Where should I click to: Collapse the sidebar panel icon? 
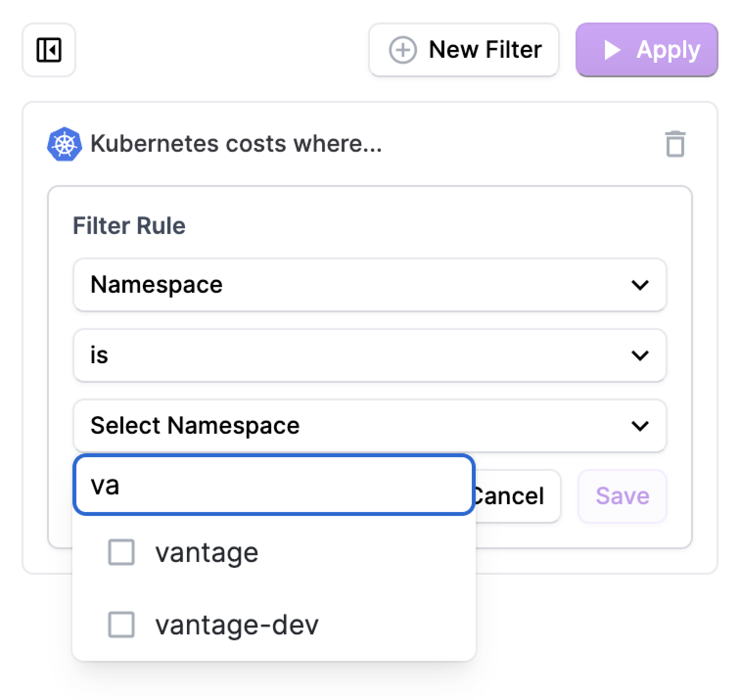tap(49, 50)
